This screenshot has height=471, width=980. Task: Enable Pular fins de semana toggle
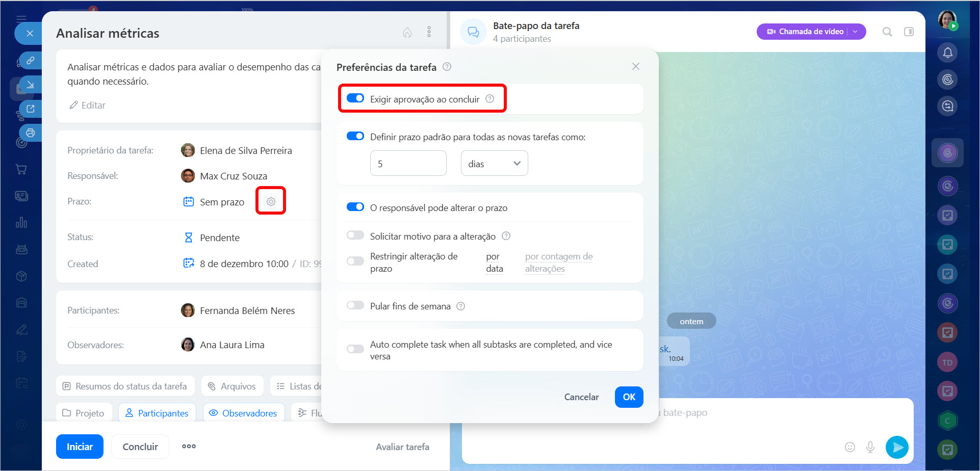tap(355, 305)
